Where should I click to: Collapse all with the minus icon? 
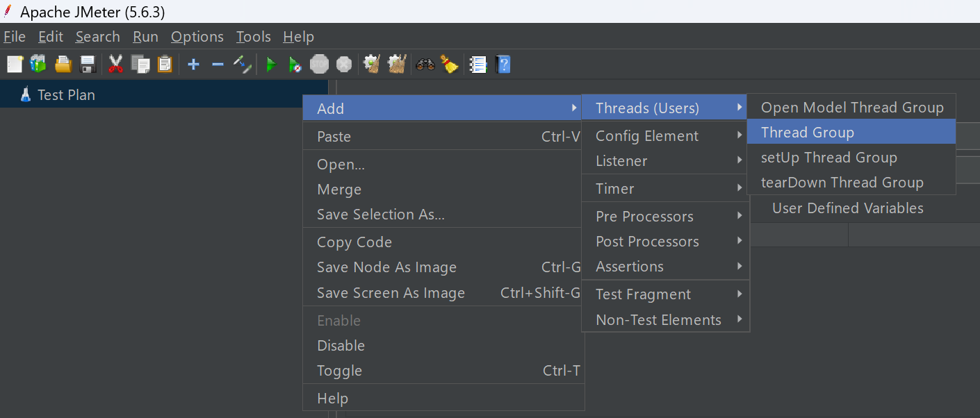[218, 65]
